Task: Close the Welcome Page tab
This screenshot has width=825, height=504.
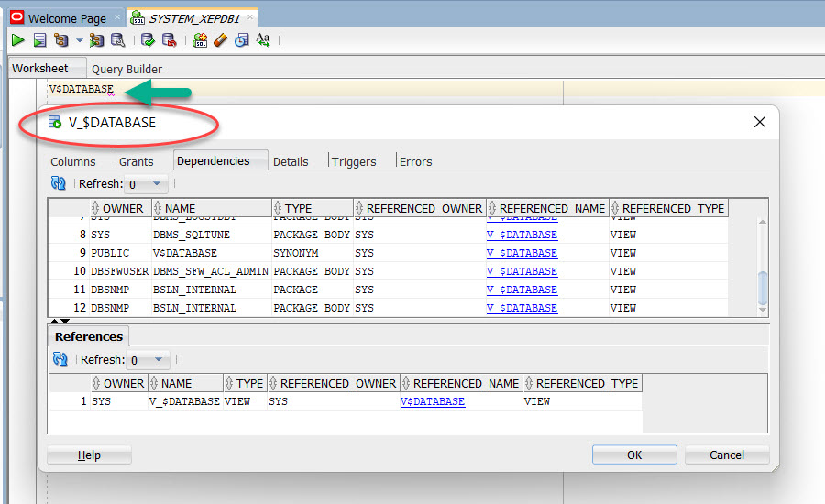Action: (x=117, y=17)
